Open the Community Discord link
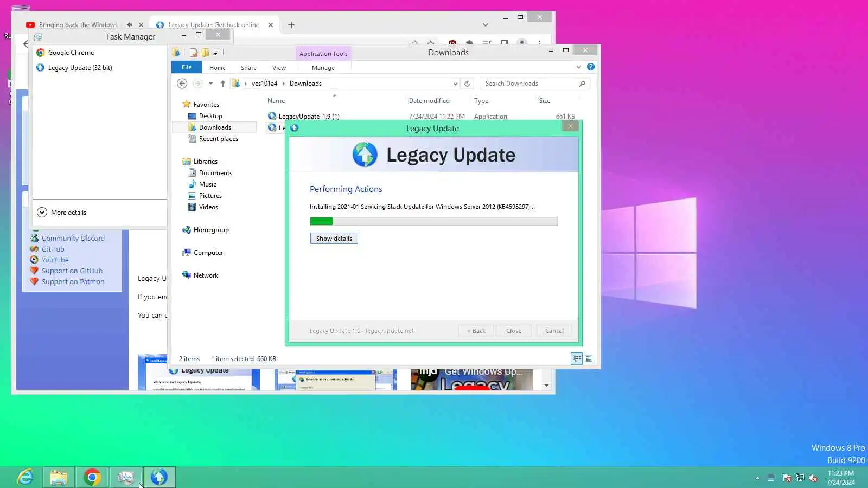This screenshot has height=488, width=868. [x=73, y=239]
